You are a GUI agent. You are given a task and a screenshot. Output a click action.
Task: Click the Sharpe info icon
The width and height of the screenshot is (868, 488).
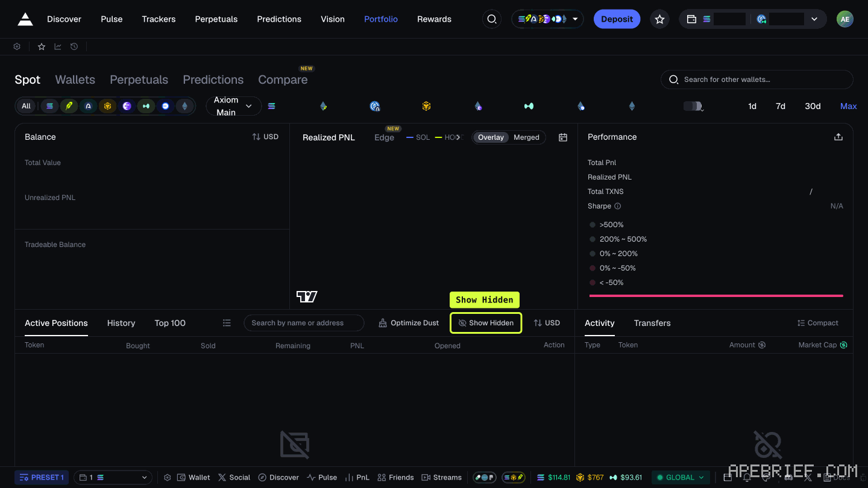point(617,206)
